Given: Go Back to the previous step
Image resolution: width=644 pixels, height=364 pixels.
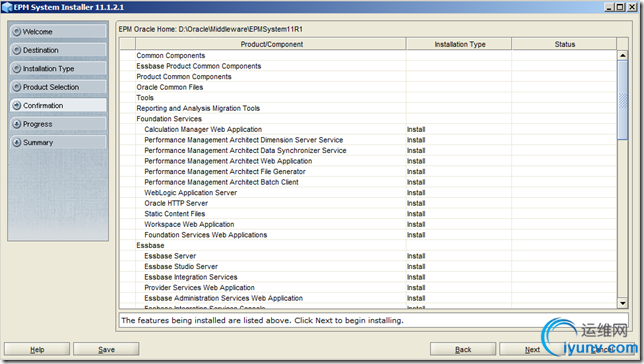Looking at the screenshot, I should (463, 349).
